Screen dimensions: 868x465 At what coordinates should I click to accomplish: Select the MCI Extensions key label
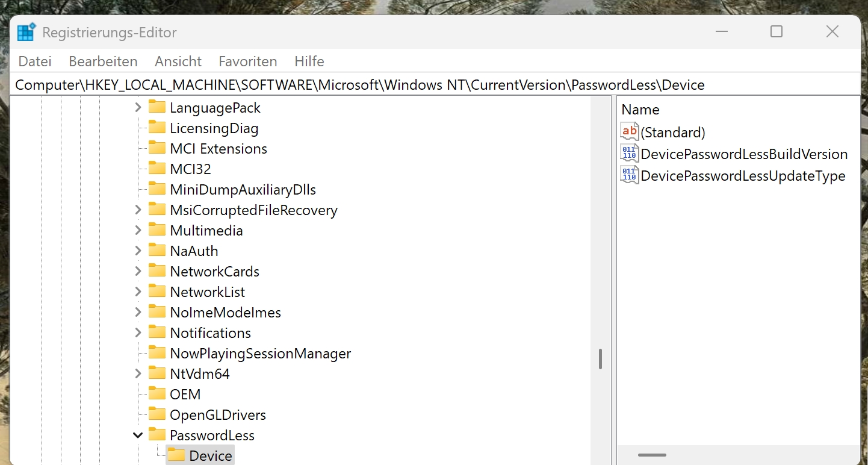[219, 149]
